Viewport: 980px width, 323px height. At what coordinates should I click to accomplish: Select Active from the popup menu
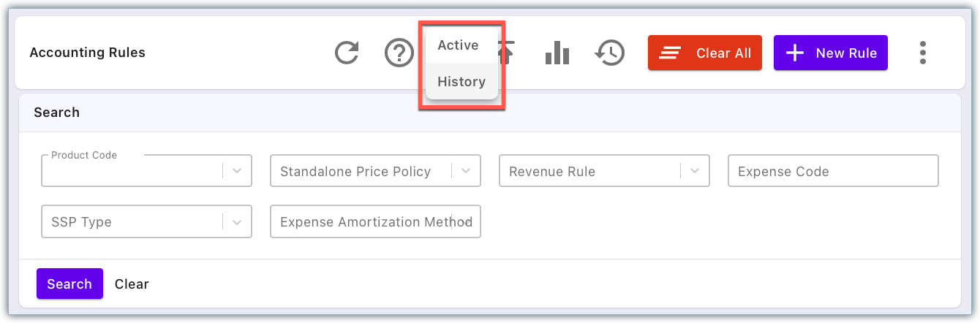click(459, 45)
